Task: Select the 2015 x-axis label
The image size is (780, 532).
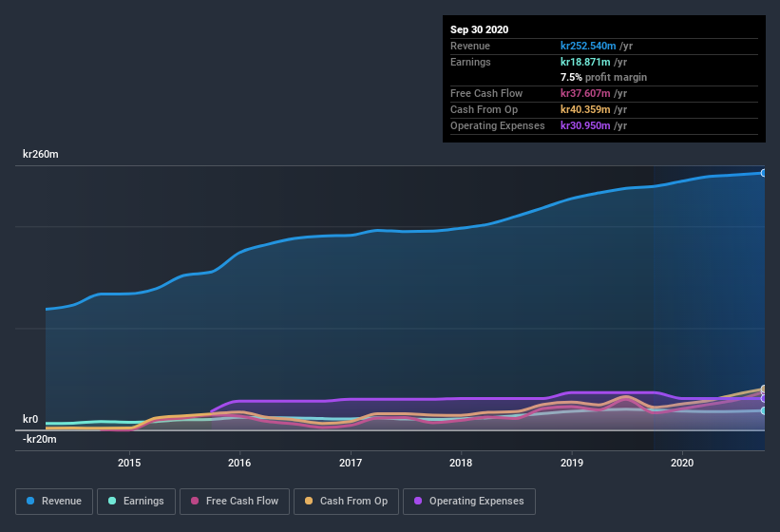Action: coord(129,463)
